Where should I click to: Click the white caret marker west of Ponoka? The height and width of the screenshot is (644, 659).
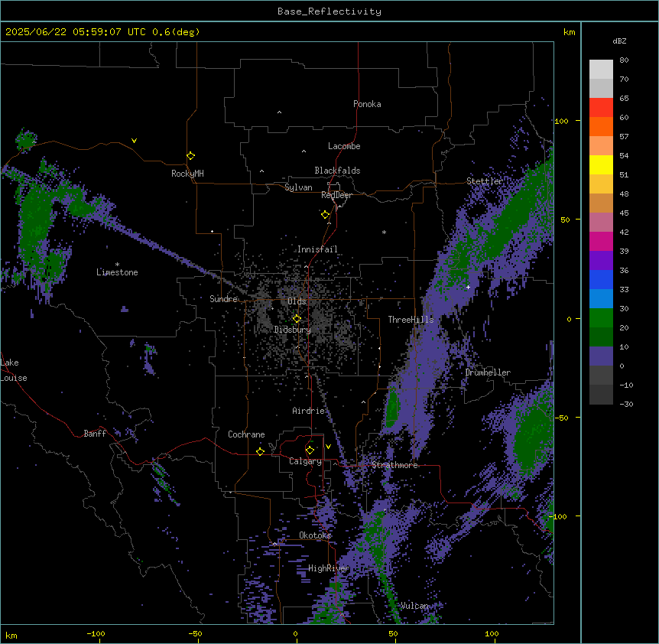pyautogui.click(x=280, y=112)
